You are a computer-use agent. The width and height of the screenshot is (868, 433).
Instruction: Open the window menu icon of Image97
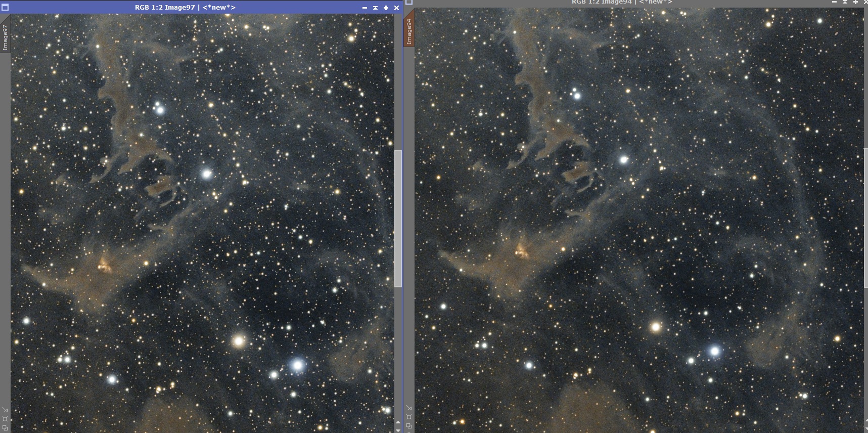click(5, 8)
